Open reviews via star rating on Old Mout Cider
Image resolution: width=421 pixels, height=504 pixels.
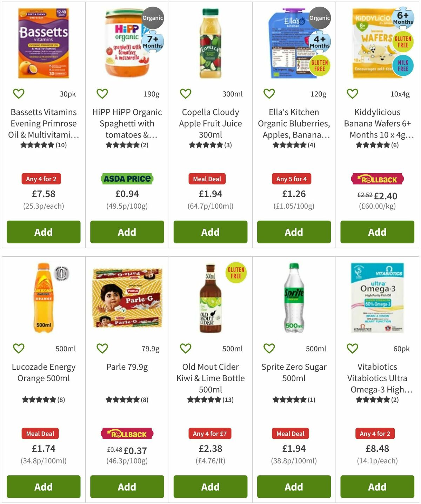pos(210,399)
